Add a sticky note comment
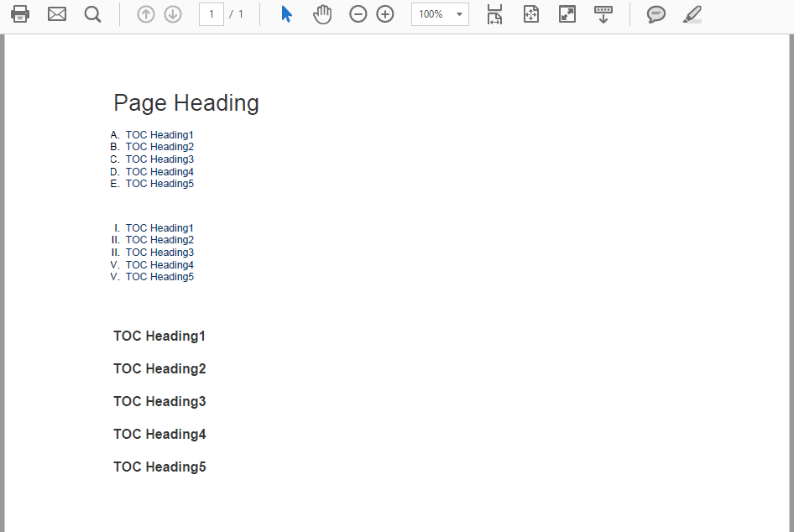The width and height of the screenshot is (794, 532). (x=656, y=14)
